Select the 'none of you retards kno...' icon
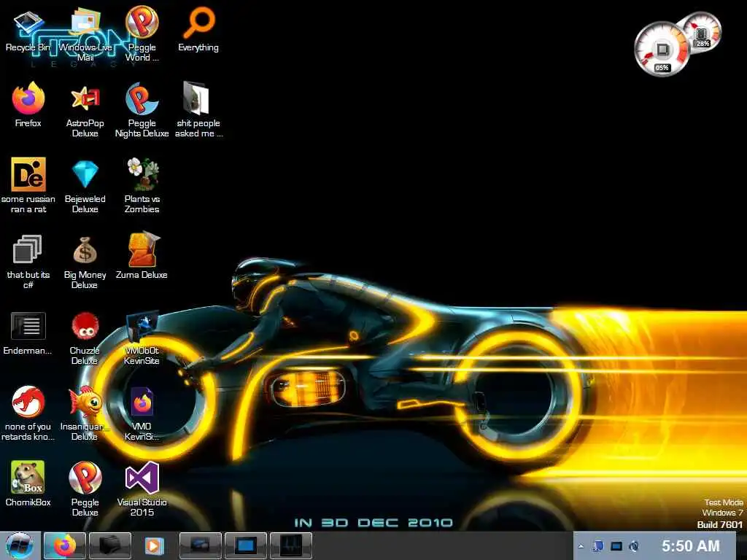747x560 pixels. click(28, 413)
